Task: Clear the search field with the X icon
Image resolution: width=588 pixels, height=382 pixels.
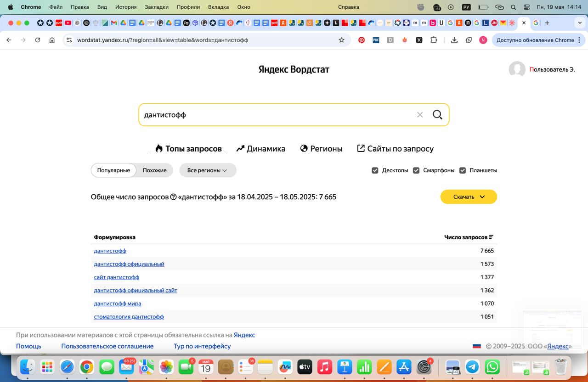Action: point(420,115)
